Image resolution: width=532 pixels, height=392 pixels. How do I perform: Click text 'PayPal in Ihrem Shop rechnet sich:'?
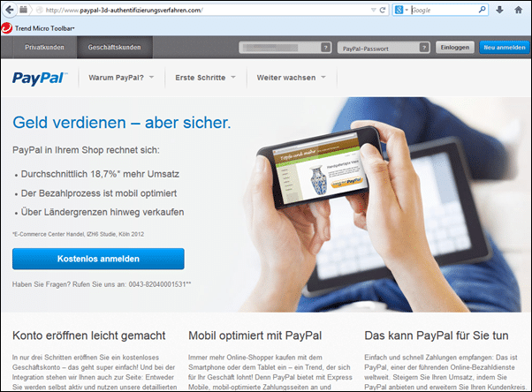[86, 150]
